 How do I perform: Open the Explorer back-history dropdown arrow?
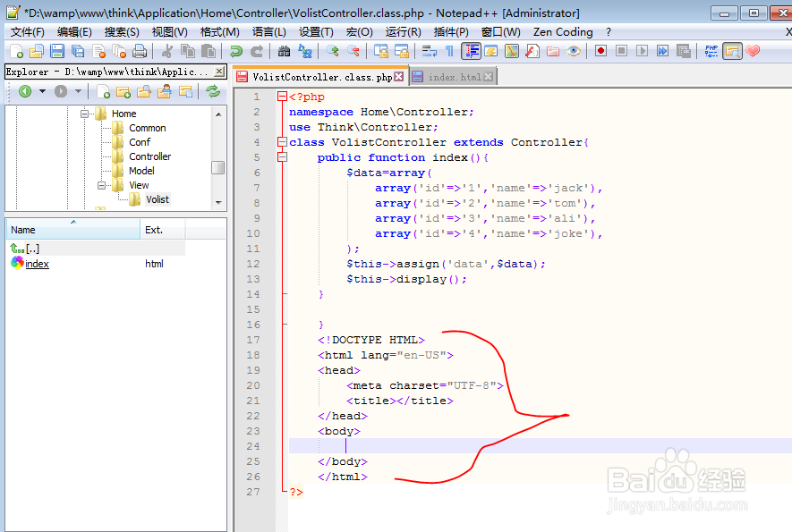[x=42, y=91]
